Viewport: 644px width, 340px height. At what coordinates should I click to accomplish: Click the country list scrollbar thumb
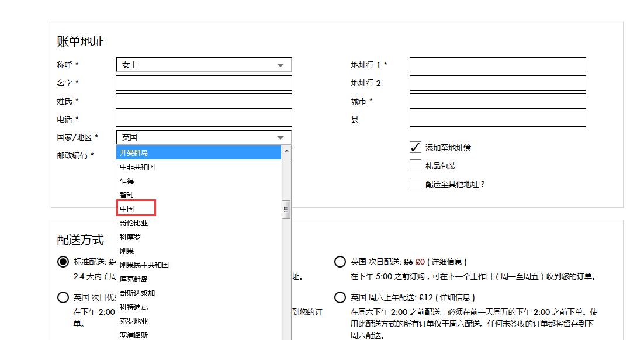[x=286, y=209]
